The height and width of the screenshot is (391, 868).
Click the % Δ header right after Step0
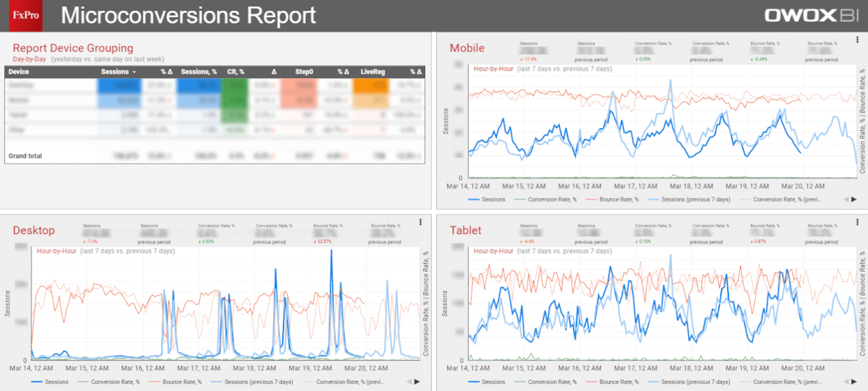[344, 72]
